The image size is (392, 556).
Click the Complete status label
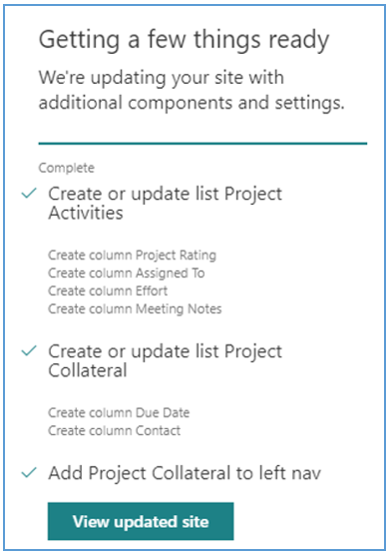pyautogui.click(x=66, y=168)
